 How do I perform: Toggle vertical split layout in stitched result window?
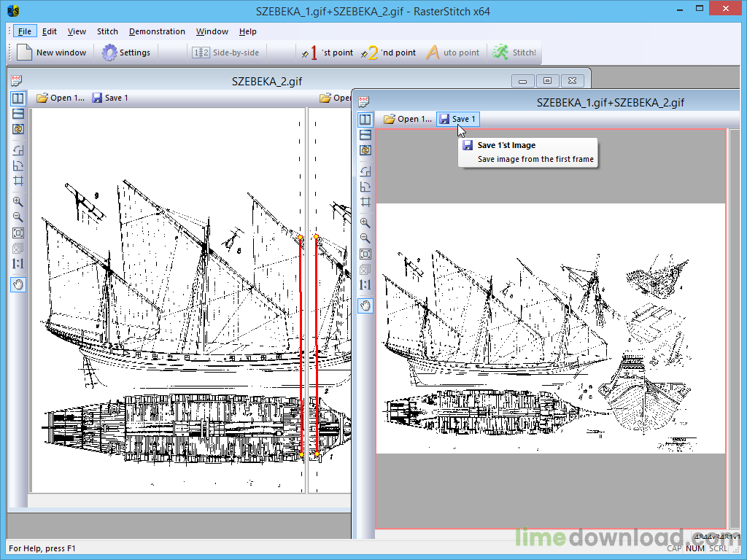pyautogui.click(x=365, y=120)
